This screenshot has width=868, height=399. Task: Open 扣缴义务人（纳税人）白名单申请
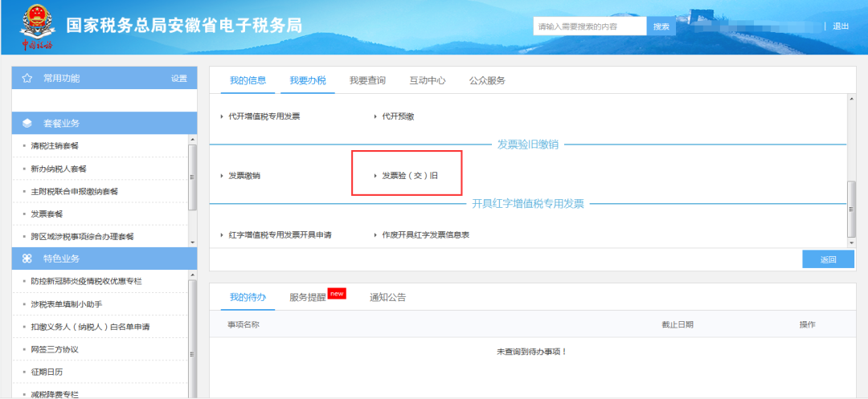pos(90,327)
